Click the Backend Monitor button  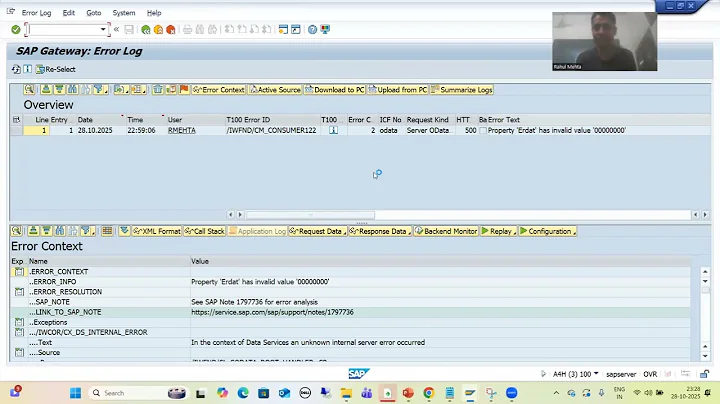tap(446, 231)
